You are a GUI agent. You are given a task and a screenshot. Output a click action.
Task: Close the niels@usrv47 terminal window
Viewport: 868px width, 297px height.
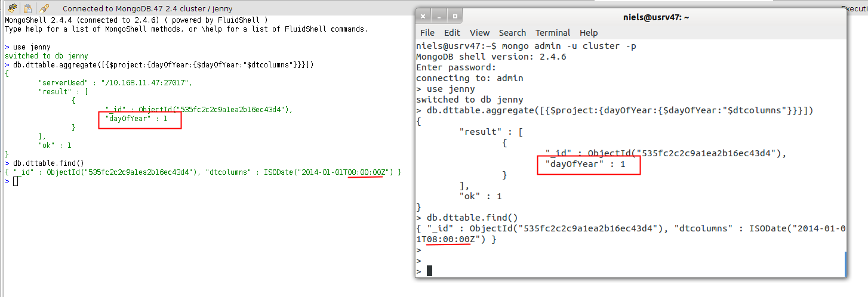pos(423,17)
